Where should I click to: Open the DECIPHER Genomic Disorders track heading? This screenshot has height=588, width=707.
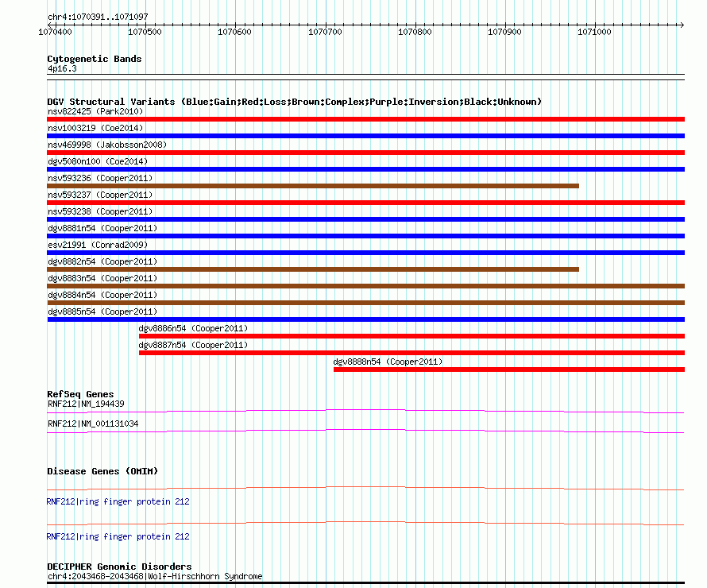(x=119, y=566)
